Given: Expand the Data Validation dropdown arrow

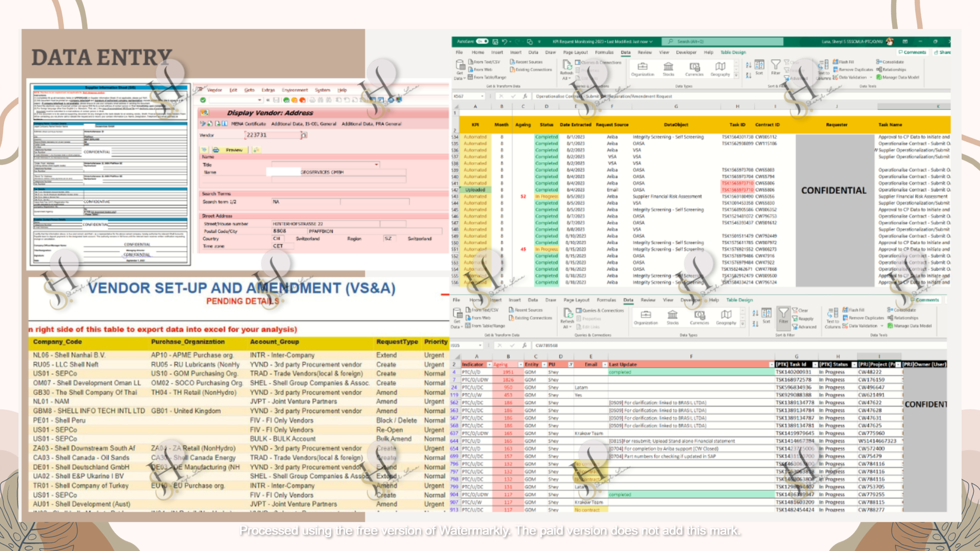Looking at the screenshot, I should [x=870, y=78].
